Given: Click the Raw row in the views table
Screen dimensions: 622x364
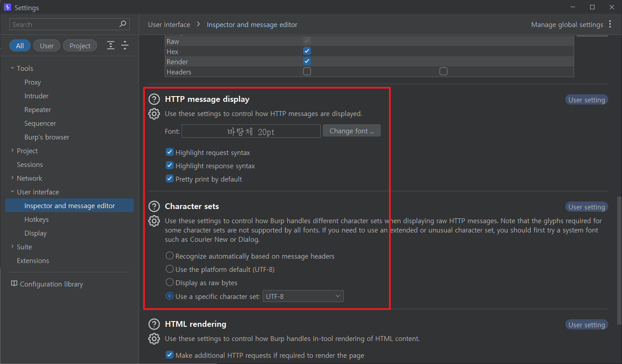Looking at the screenshot, I should 369,41.
